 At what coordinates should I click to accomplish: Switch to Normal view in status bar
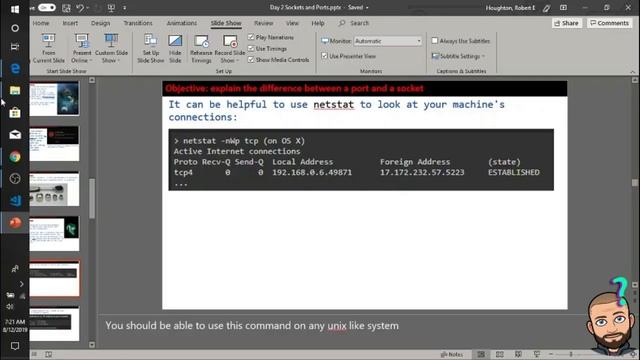point(481,354)
